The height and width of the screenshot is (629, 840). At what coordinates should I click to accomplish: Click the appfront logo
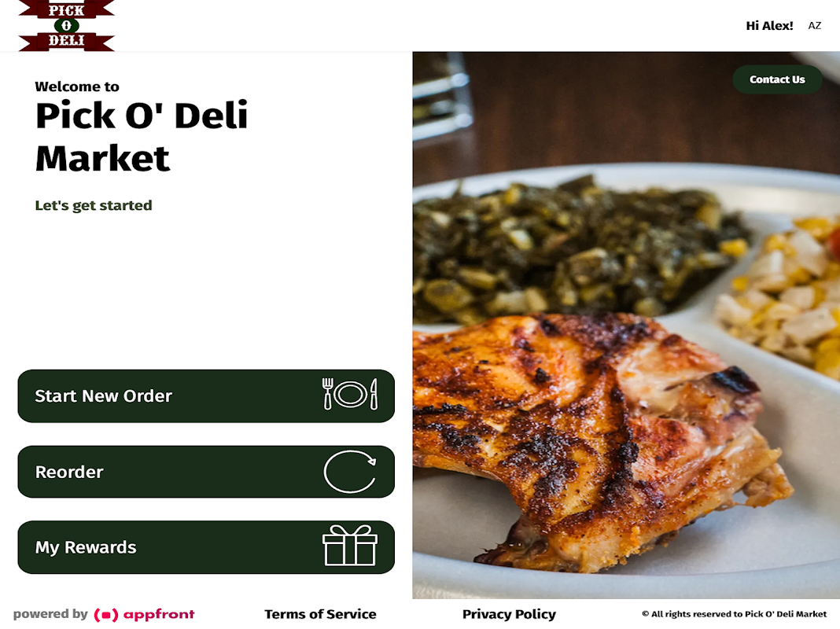(x=144, y=614)
